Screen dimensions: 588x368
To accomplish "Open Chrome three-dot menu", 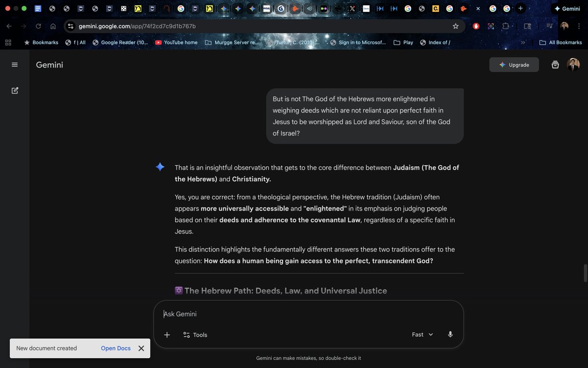I will 579,26.
